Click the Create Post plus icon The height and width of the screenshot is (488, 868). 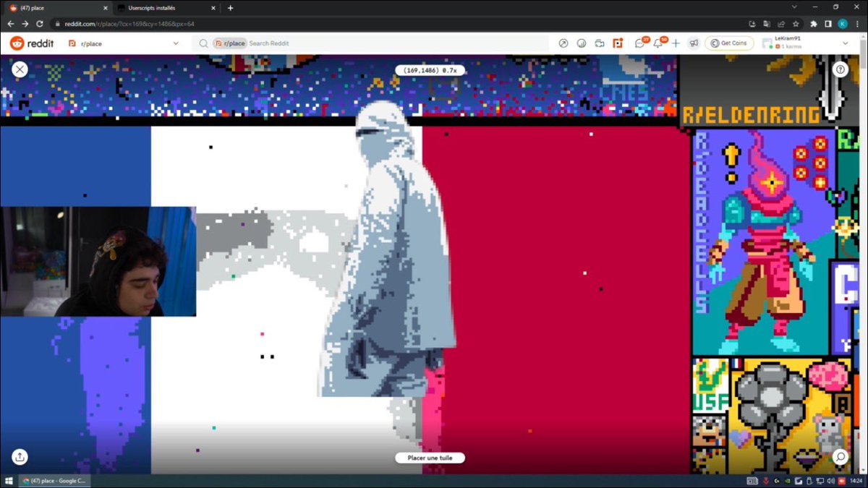coord(676,43)
